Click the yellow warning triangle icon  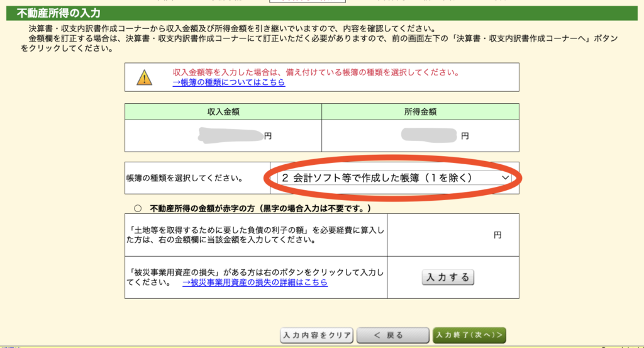[x=145, y=78]
